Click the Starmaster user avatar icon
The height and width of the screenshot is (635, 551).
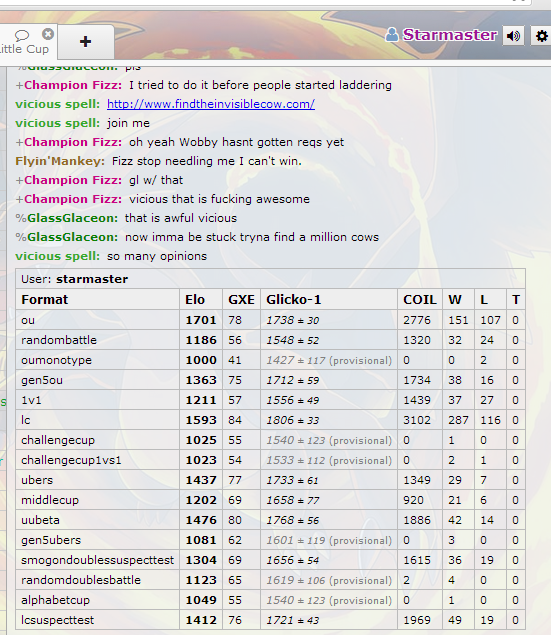pos(391,35)
